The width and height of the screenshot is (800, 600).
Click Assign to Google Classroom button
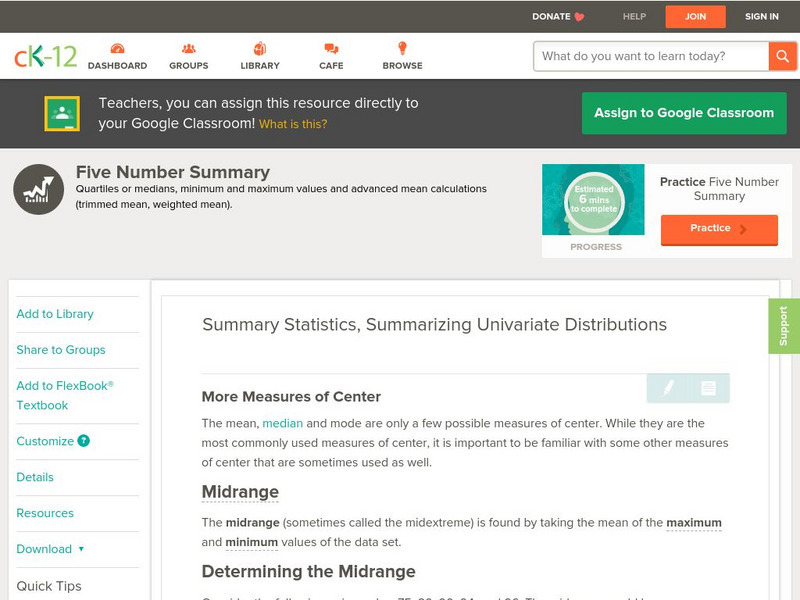[x=684, y=113]
